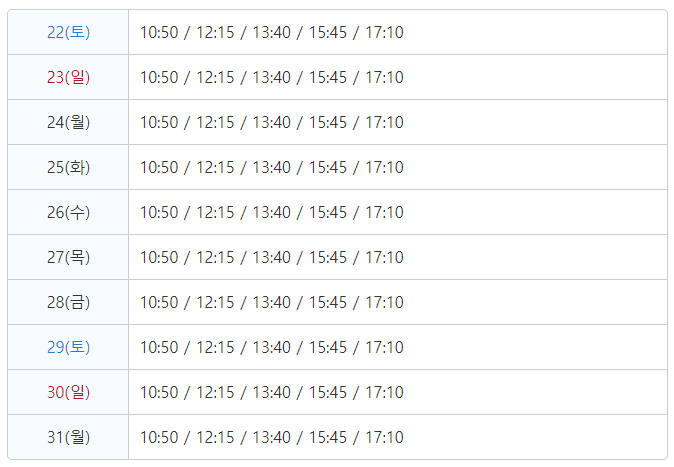Viewport: 674px width, 467px height.
Task: Select the 28(금) date cell
Action: [x=68, y=302]
